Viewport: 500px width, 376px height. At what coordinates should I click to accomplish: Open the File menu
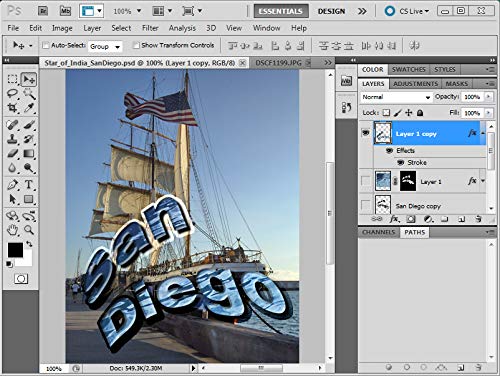click(x=13, y=28)
